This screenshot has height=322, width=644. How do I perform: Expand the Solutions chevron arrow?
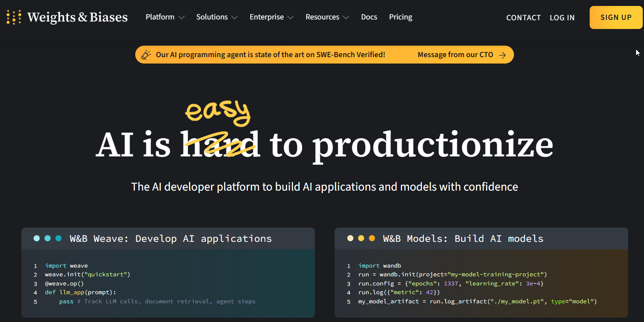click(x=235, y=17)
